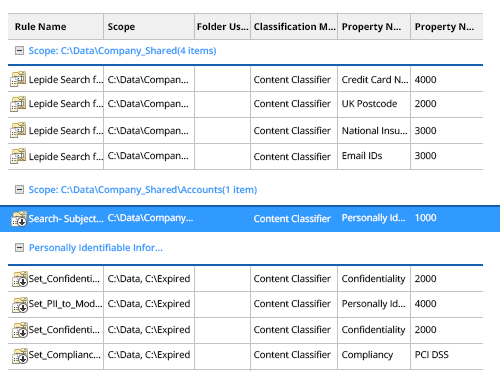
Task: Click the Set_PII_to_Mod rule icon
Action: pyautogui.click(x=20, y=304)
